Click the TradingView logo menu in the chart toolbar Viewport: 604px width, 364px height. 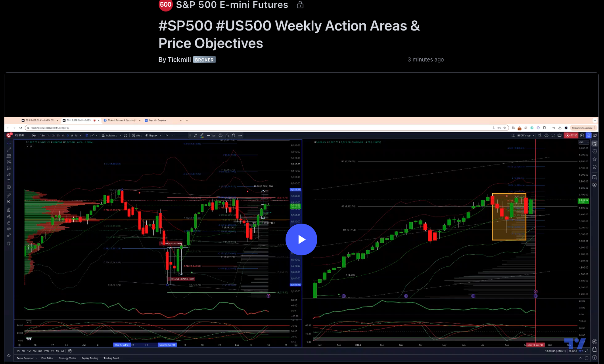(x=9, y=135)
